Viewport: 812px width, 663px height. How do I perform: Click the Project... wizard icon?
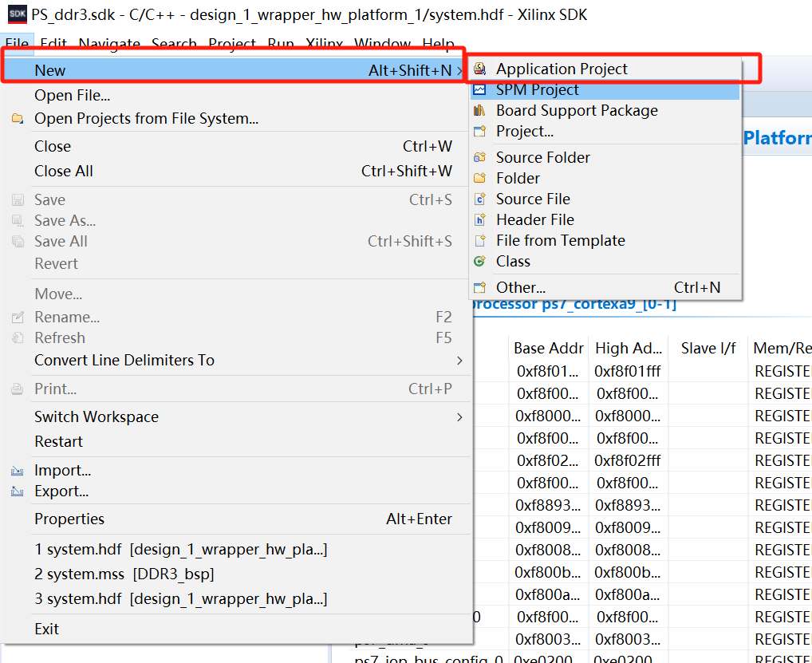click(480, 131)
